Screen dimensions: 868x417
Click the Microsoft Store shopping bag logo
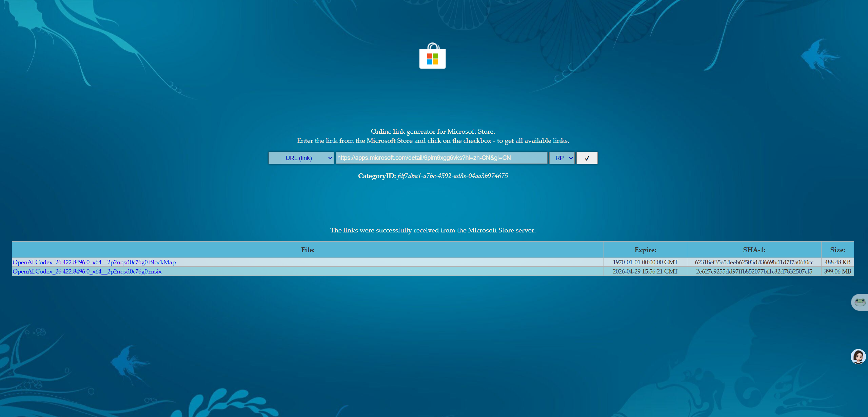(x=432, y=56)
